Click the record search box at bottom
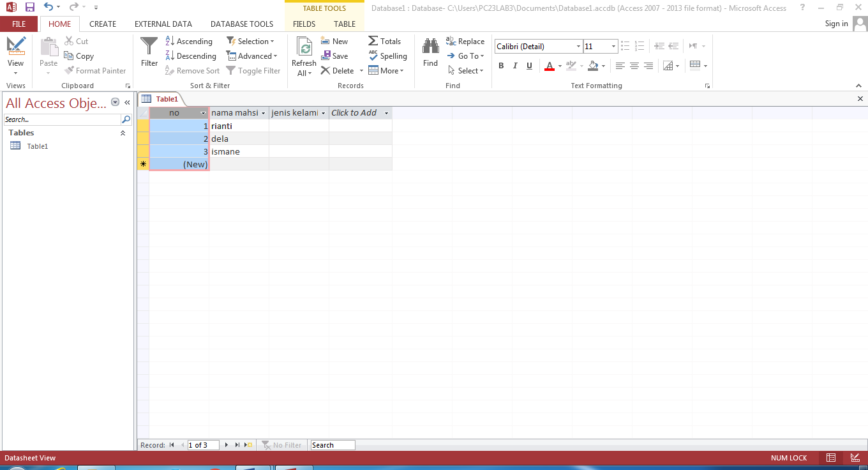The width and height of the screenshot is (868, 470). click(x=333, y=445)
